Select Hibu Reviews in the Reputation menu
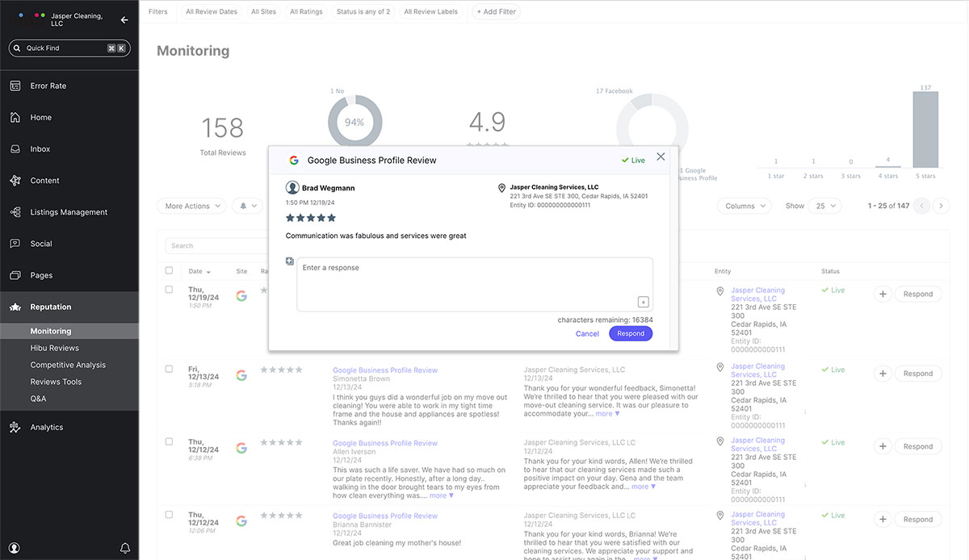The image size is (969, 560). [55, 348]
